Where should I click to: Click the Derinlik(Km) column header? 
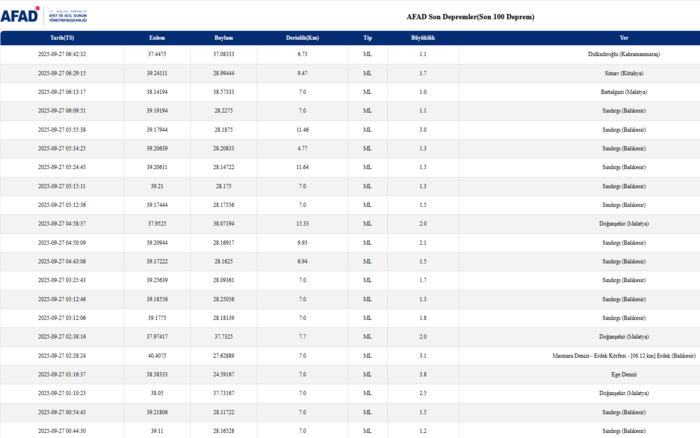click(x=301, y=37)
